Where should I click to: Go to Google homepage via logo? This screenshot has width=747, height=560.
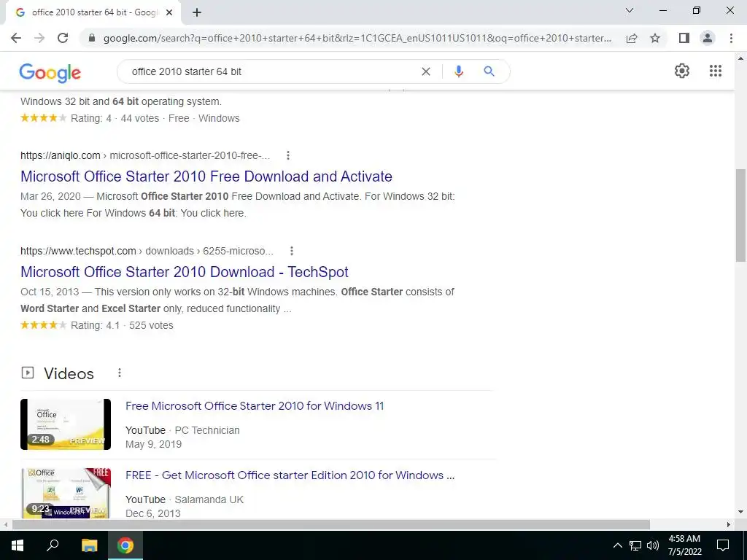50,73
